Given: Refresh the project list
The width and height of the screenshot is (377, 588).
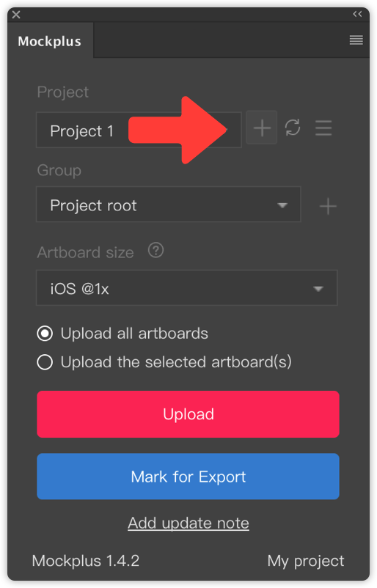Looking at the screenshot, I should (293, 128).
